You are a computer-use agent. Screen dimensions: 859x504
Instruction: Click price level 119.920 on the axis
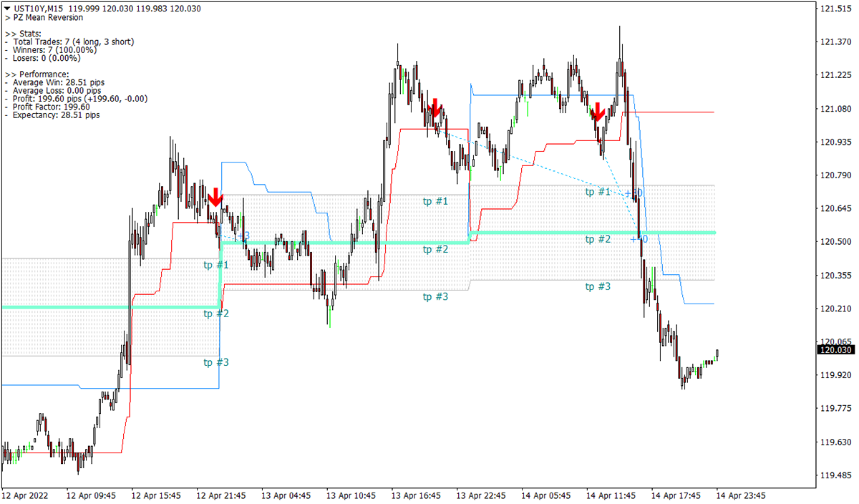[835, 375]
